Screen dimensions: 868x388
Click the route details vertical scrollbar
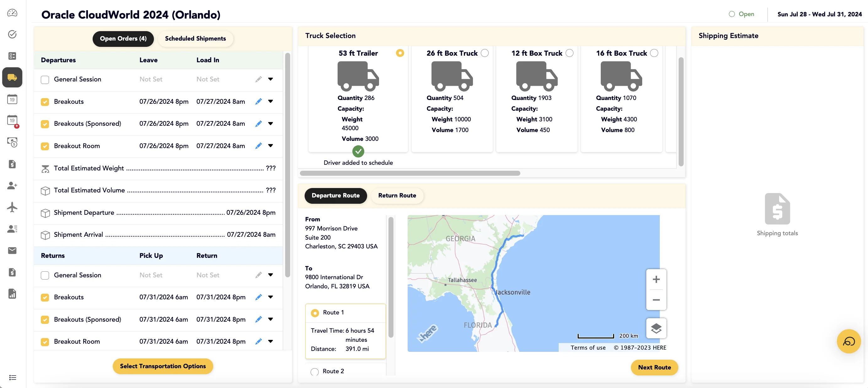tap(391, 277)
